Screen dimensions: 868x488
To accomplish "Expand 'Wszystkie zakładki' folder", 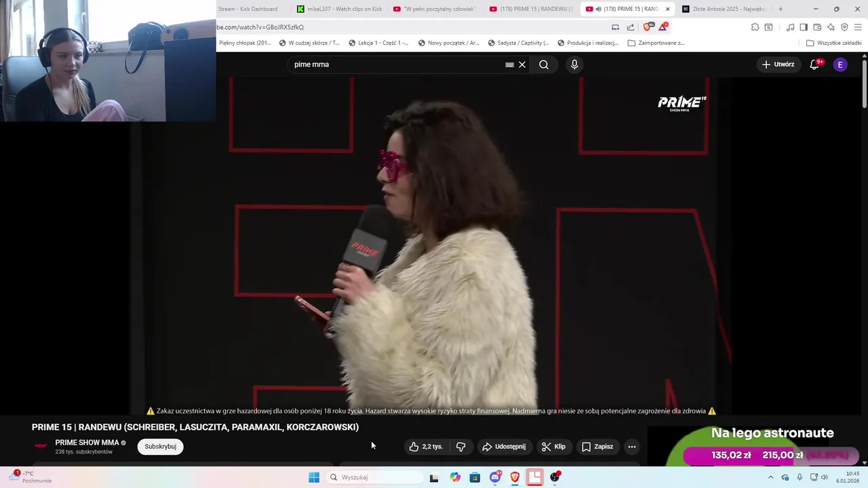I will 833,43.
